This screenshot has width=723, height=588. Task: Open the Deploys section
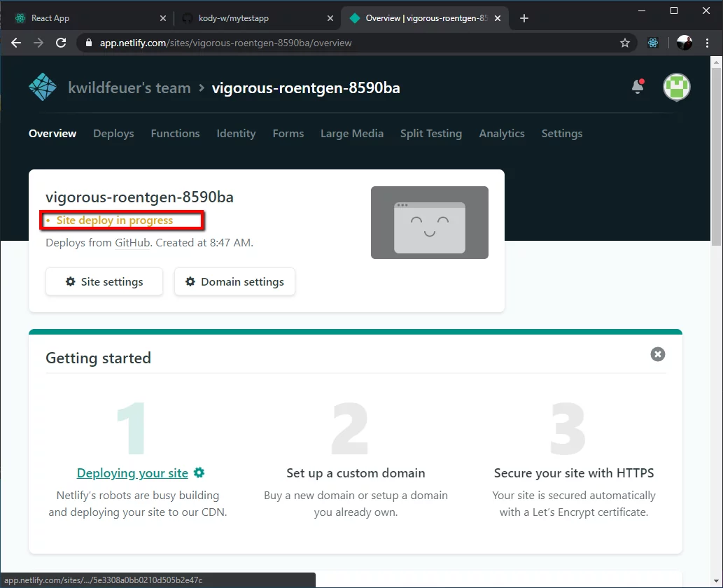[x=113, y=133]
